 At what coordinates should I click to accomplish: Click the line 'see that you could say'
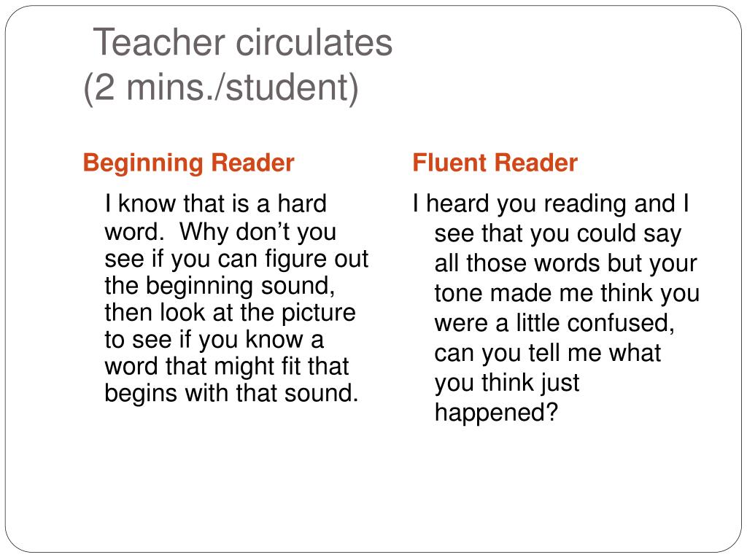558,234
